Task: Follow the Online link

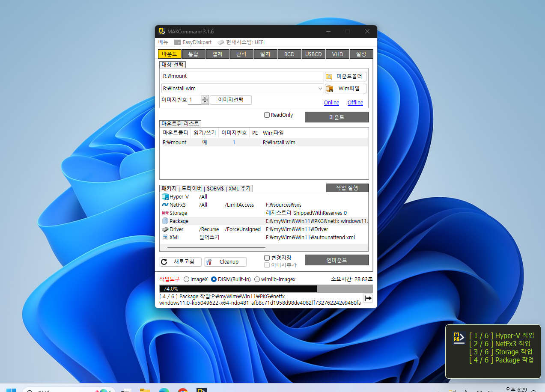Action: [331, 103]
